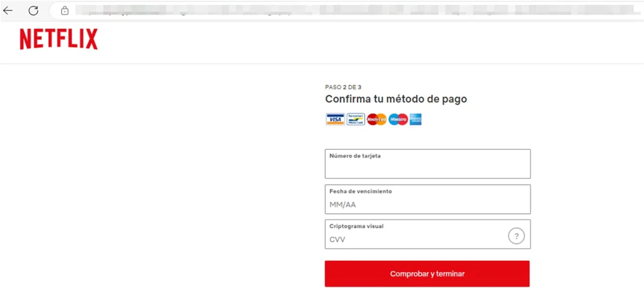Reload the page with the refresh icon
The height and width of the screenshot is (290, 644).
[x=33, y=10]
